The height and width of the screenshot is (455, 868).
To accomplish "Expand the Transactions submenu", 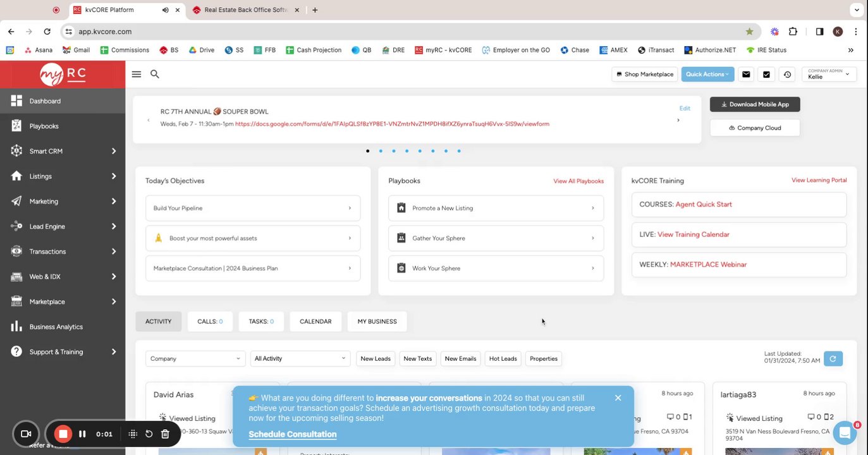I will (x=114, y=252).
